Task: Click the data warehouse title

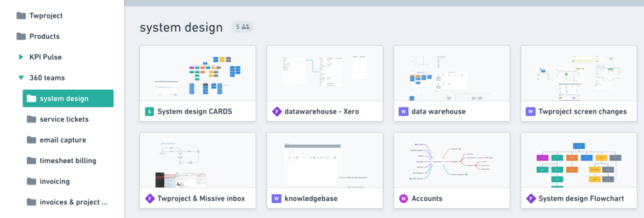Action: tap(439, 112)
